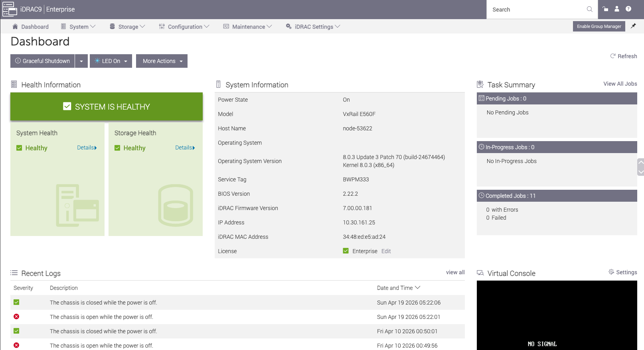Expand the iDRAC Settings menu chevron
Screen dimensions: 644x350
[x=338, y=26]
